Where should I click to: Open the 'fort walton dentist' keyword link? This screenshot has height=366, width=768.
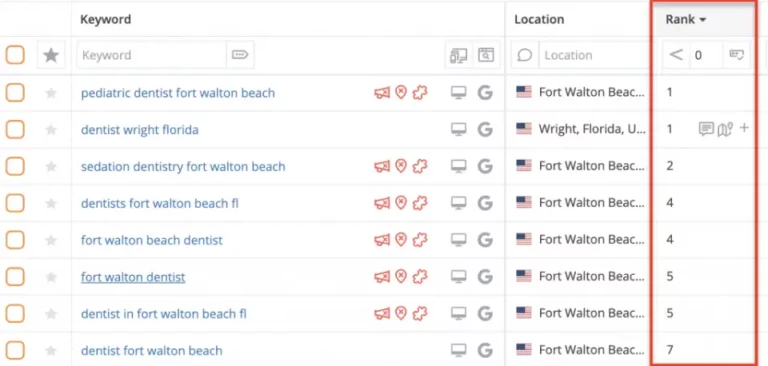coord(133,277)
